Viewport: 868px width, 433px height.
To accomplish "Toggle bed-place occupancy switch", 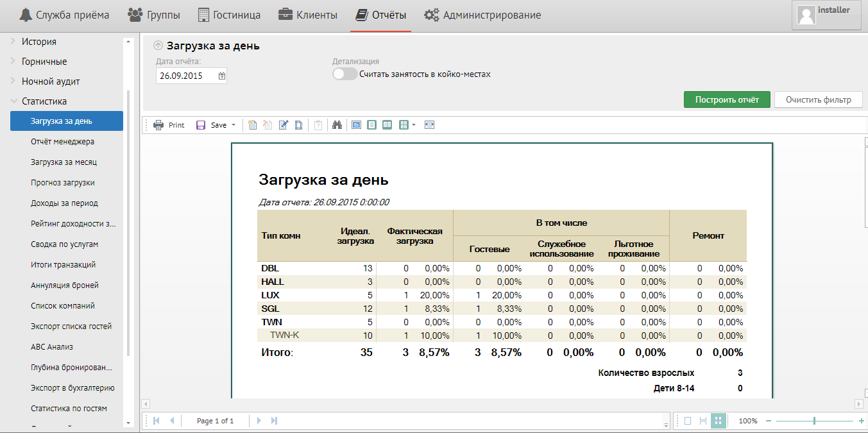I will 345,74.
